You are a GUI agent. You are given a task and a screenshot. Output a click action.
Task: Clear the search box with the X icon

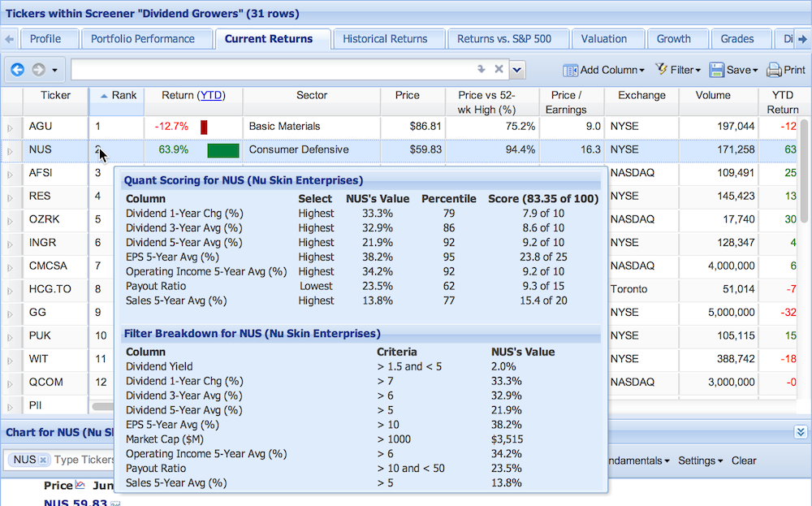click(499, 69)
